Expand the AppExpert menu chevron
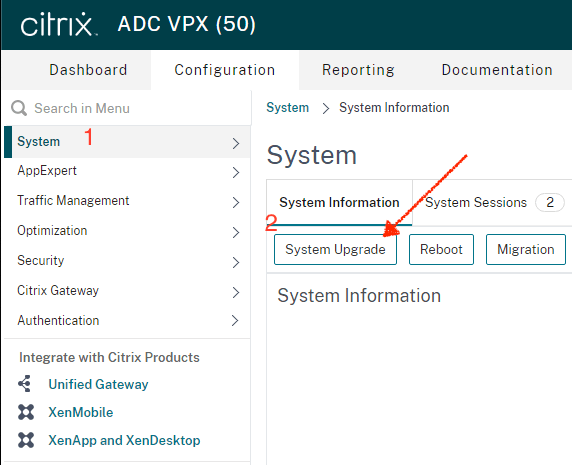The width and height of the screenshot is (572, 465). (236, 172)
